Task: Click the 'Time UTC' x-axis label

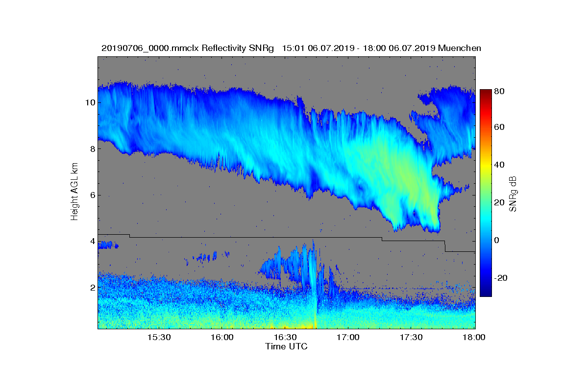Action: click(x=287, y=346)
